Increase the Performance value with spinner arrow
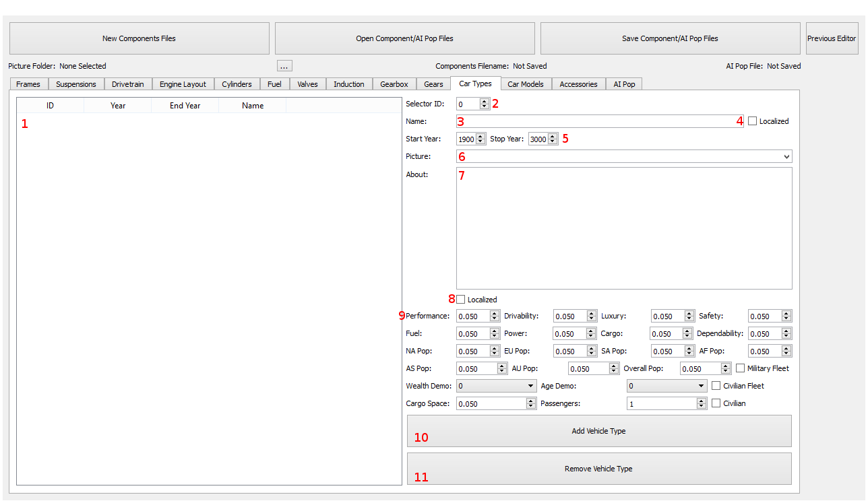 495,313
